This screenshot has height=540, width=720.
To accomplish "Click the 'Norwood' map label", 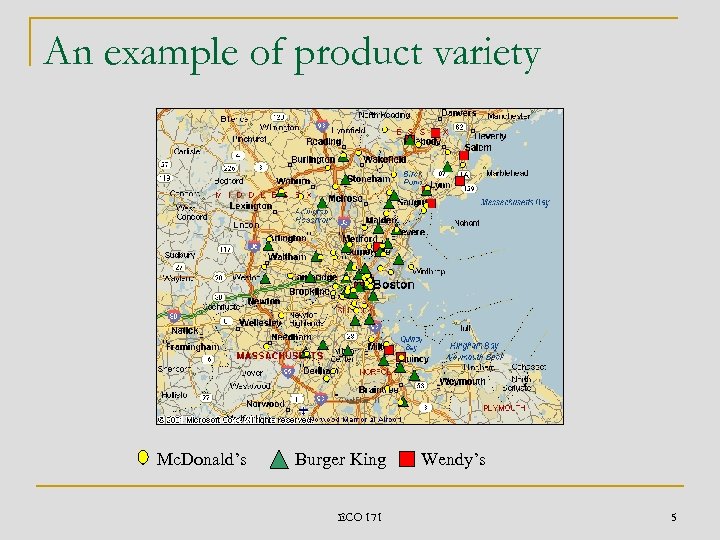I will point(265,404).
